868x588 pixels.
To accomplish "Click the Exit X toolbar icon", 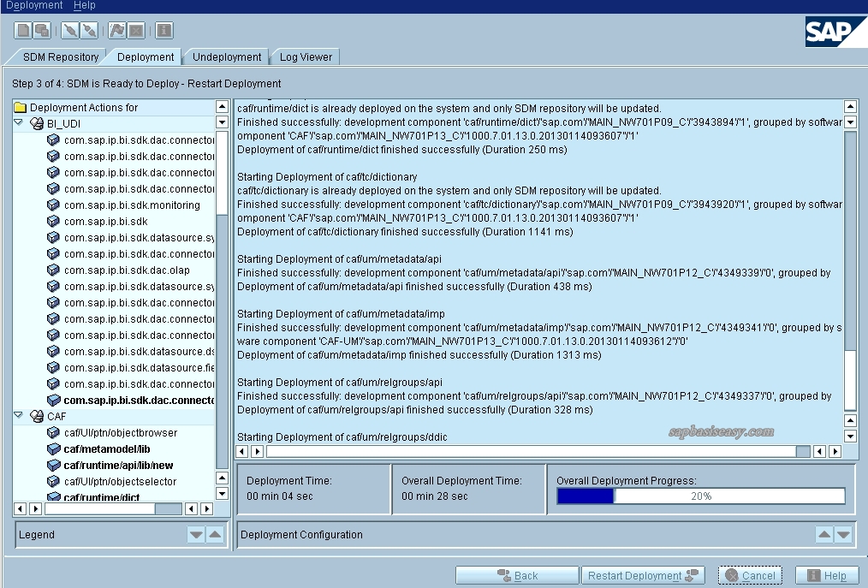I will pos(137,30).
